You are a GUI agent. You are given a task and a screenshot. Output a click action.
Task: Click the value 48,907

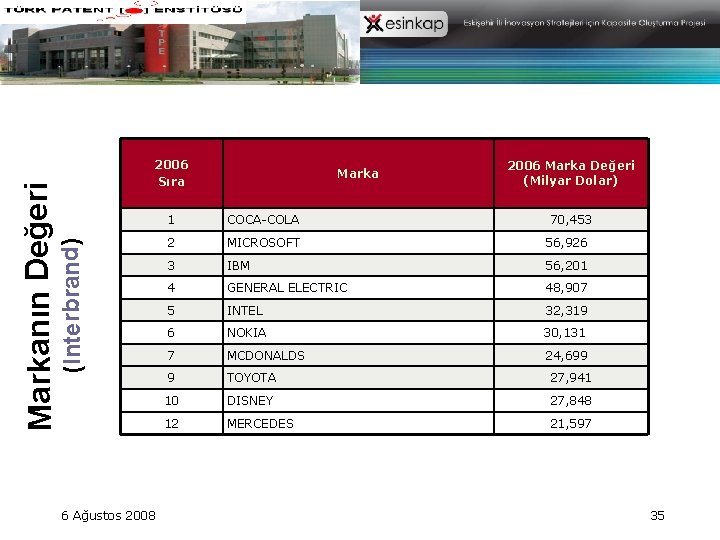tap(566, 288)
